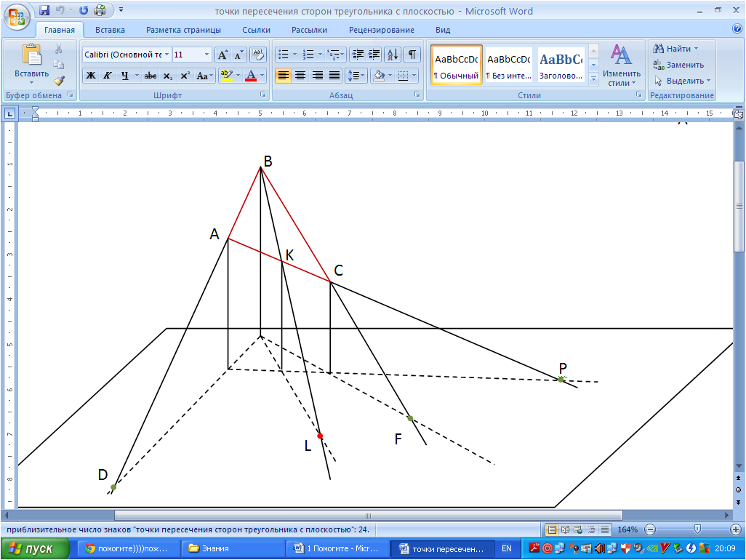The width and height of the screenshot is (746, 560).
Task: Open the font name combo box dropdown
Action: [167, 55]
